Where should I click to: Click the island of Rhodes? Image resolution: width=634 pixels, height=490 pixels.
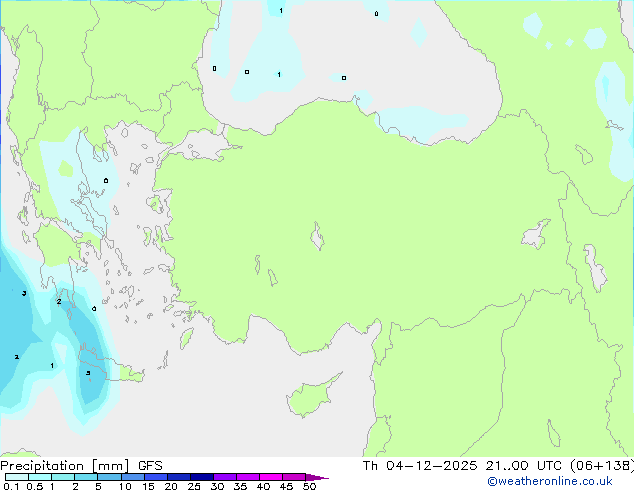(186, 339)
